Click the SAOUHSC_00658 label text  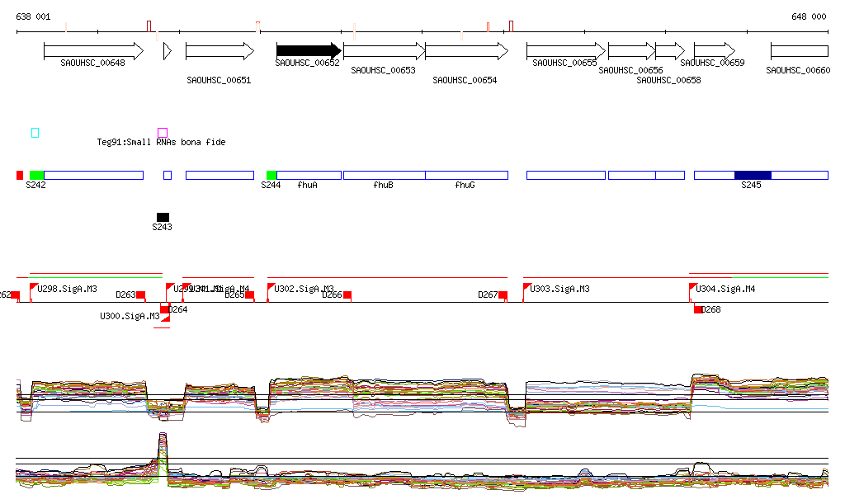click(x=668, y=80)
